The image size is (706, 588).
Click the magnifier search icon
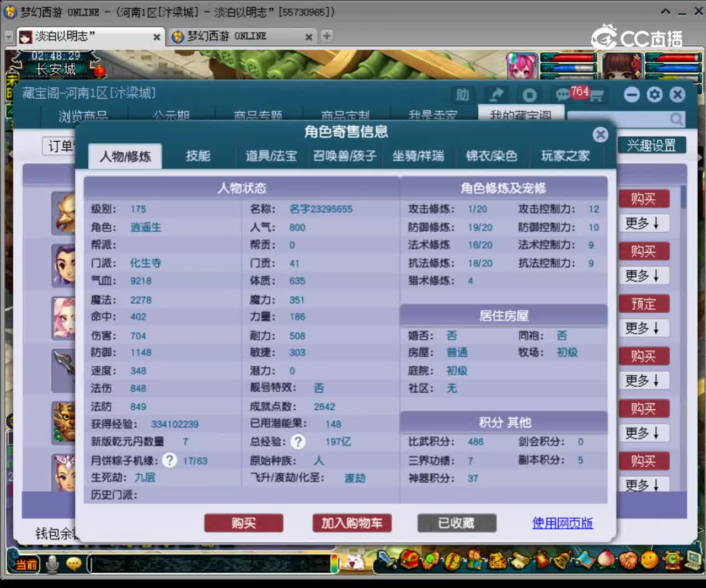(x=677, y=119)
